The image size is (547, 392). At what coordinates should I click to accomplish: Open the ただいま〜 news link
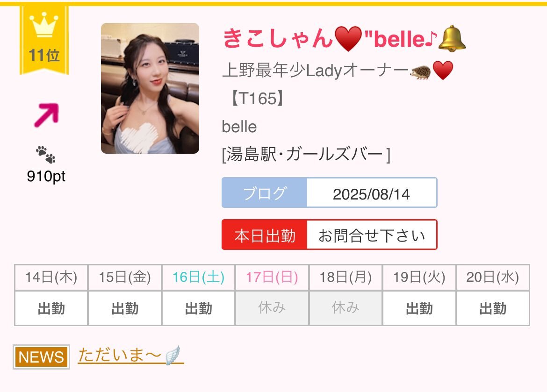coord(130,356)
